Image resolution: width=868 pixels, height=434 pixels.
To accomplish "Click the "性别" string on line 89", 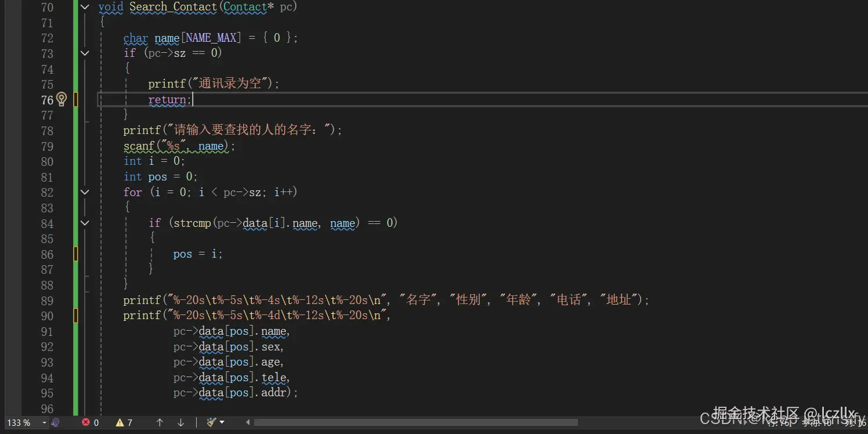I will click(x=468, y=301).
